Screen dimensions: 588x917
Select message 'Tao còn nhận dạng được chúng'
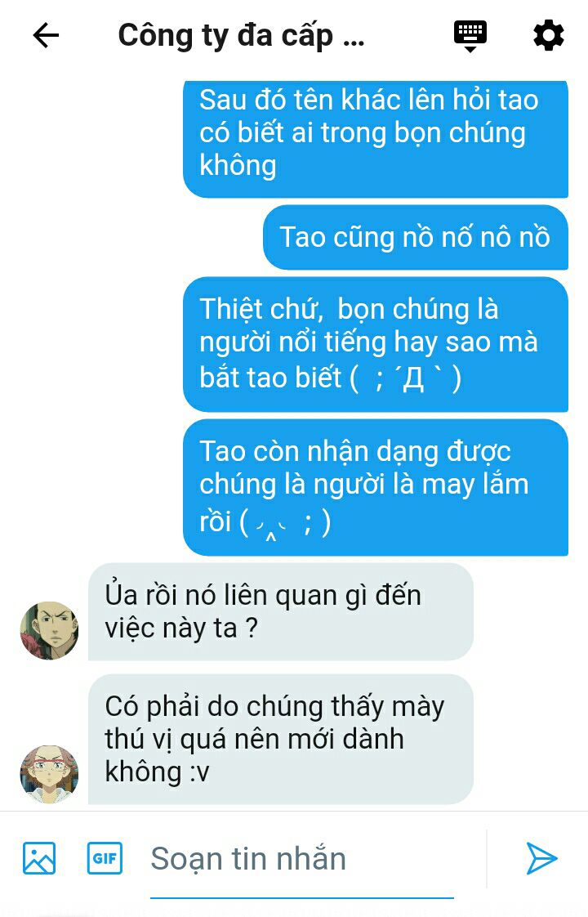click(375, 487)
